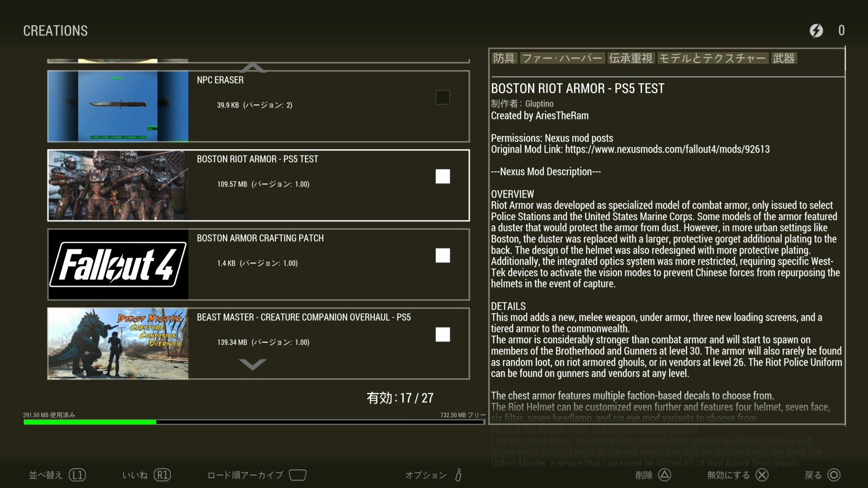Select the 防具 category tag

(504, 58)
